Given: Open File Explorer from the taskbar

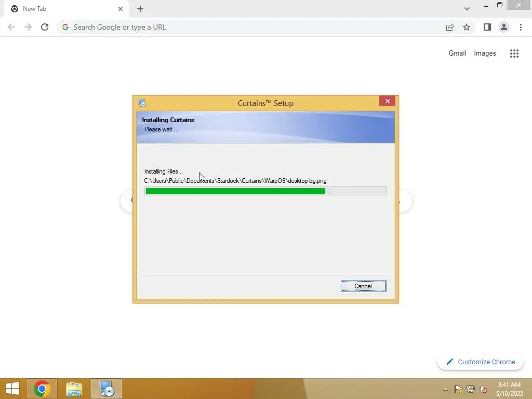Looking at the screenshot, I should (74, 389).
